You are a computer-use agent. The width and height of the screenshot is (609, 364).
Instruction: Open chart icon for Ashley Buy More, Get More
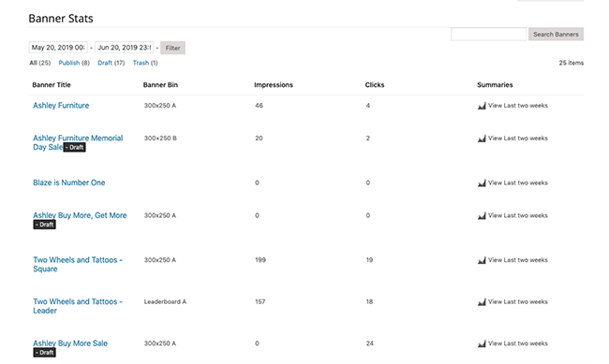482,216
